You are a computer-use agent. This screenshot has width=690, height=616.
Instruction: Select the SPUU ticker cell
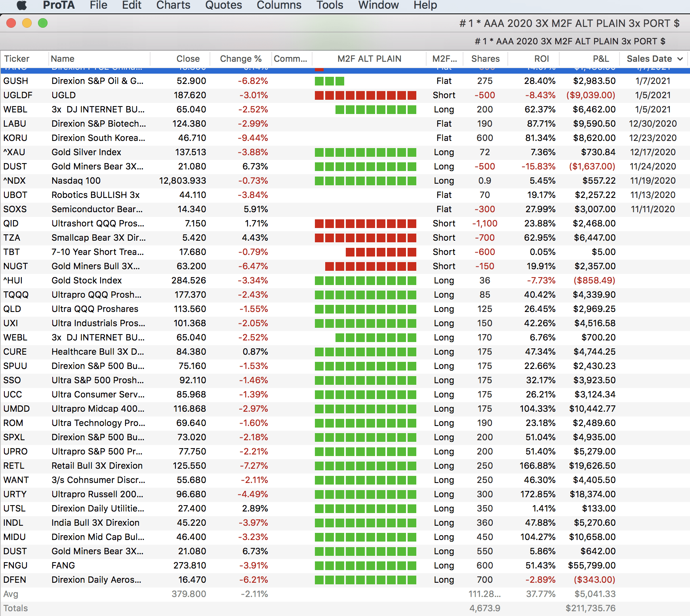15,366
